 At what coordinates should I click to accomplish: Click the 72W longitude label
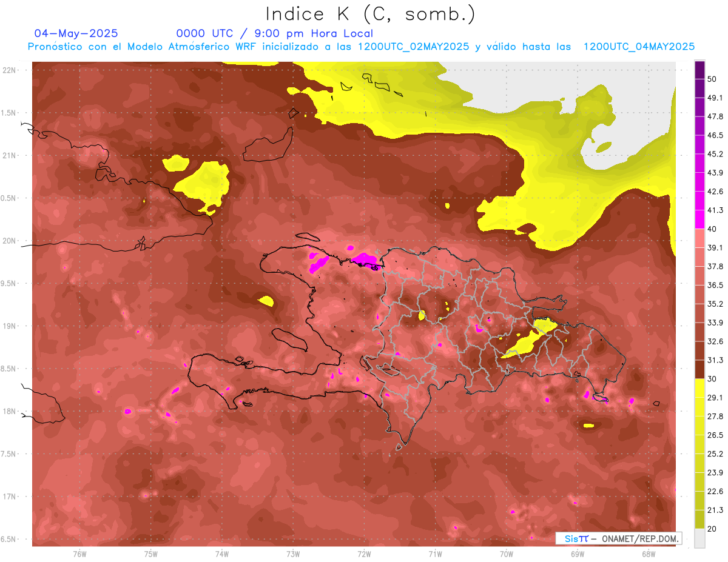364,554
